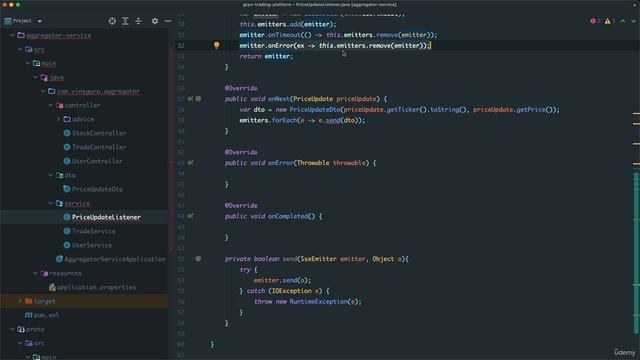The height and width of the screenshot is (360, 640).
Task: Click Throwable parameter type in onError
Action: point(313,163)
